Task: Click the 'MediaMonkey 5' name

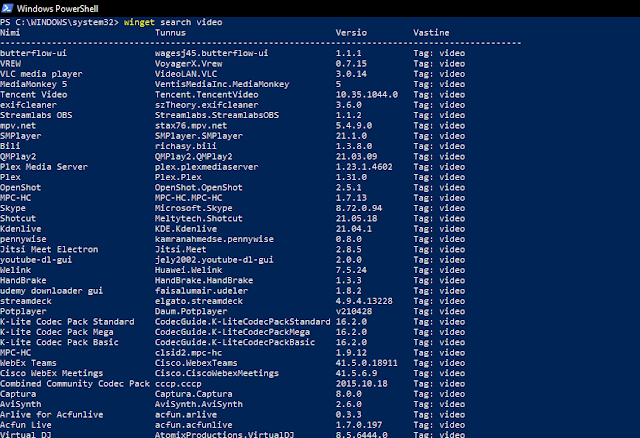Action: pyautogui.click(x=33, y=84)
